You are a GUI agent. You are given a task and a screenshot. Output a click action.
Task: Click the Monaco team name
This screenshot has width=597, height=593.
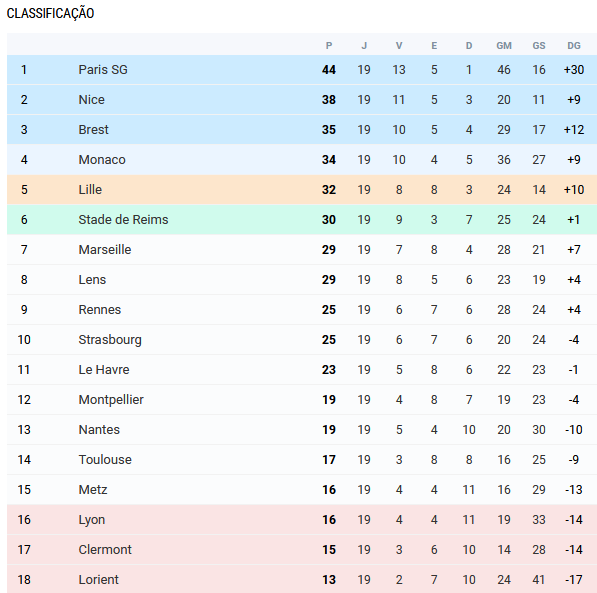click(x=102, y=160)
